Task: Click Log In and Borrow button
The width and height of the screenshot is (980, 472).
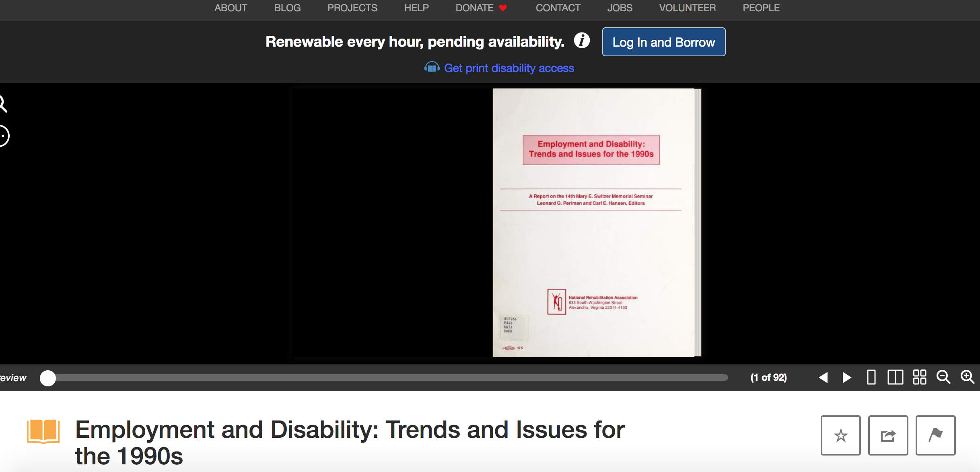Action: pos(663,42)
